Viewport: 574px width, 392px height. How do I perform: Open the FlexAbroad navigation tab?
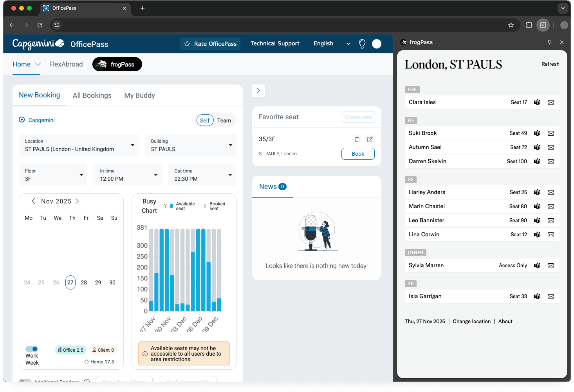coord(66,64)
